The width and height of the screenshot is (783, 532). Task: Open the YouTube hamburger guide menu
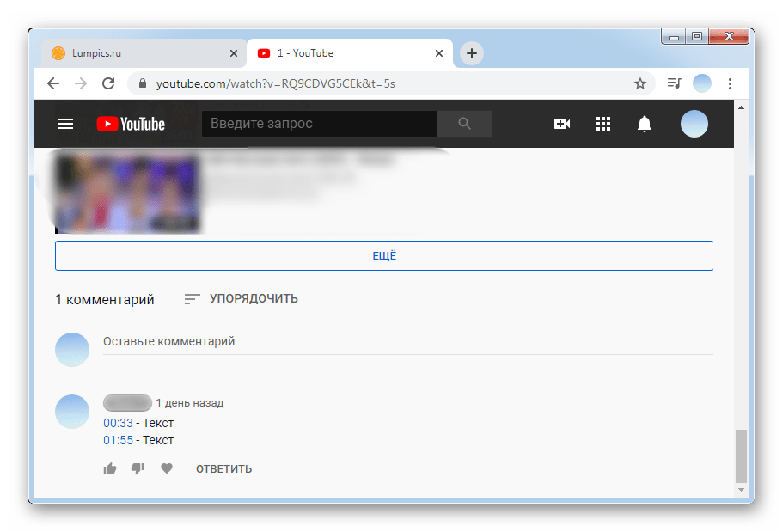65,124
